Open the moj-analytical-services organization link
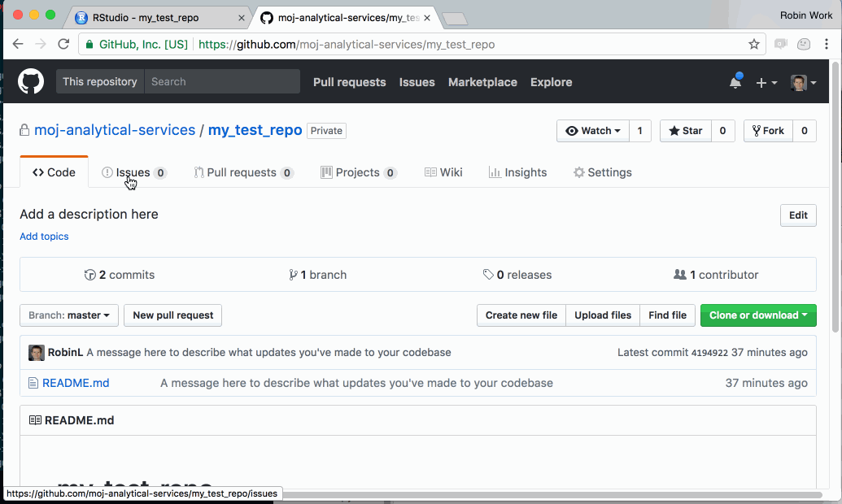Viewport: 842px width, 504px height. [x=115, y=130]
